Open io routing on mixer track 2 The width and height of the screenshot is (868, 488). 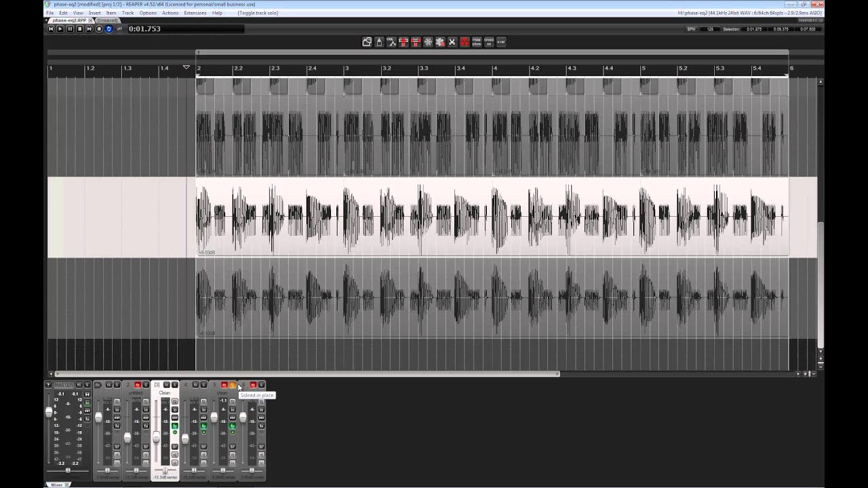pyautogui.click(x=146, y=409)
